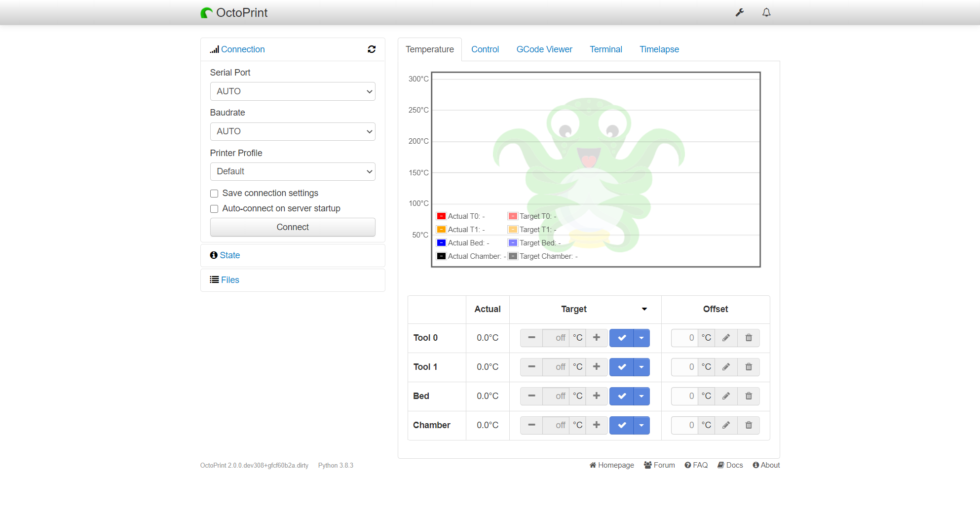This screenshot has height=518, width=980.
Task: Apply Tool 1 target with the checkmark button
Action: pos(622,367)
